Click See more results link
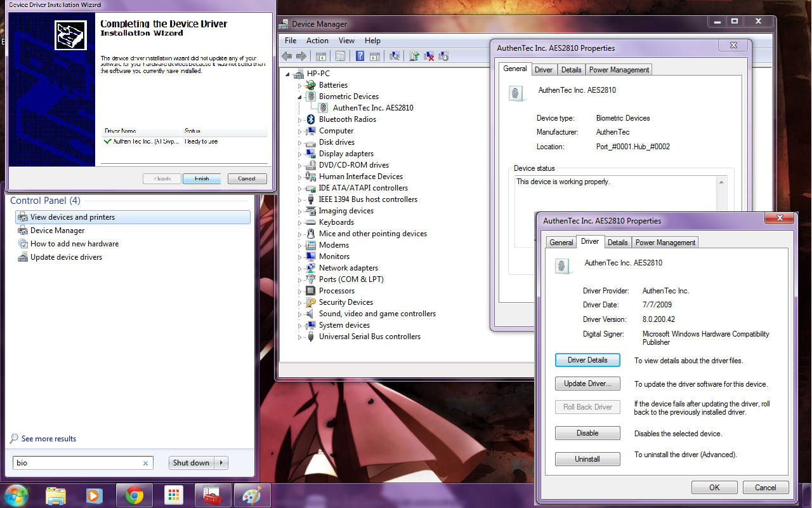 coord(49,439)
